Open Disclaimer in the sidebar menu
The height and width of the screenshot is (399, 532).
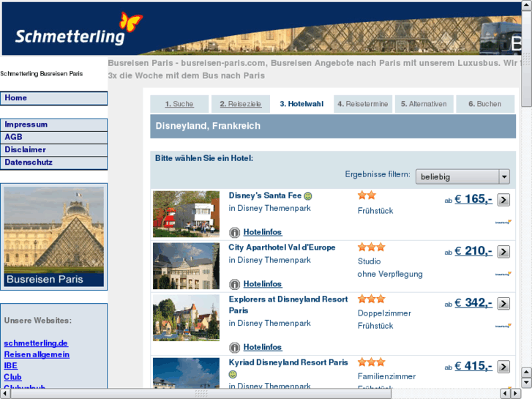click(53, 150)
